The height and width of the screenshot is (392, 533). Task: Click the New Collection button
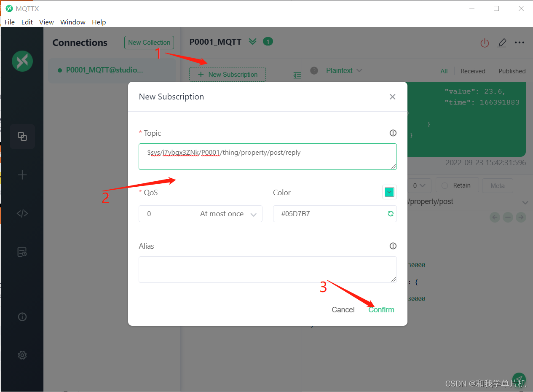(149, 42)
